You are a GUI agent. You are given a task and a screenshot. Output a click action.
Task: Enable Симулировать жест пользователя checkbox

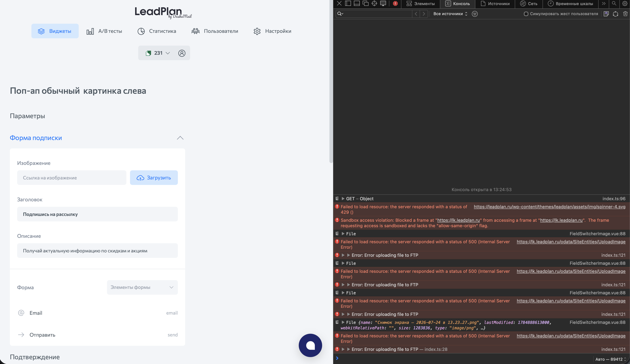tap(526, 14)
